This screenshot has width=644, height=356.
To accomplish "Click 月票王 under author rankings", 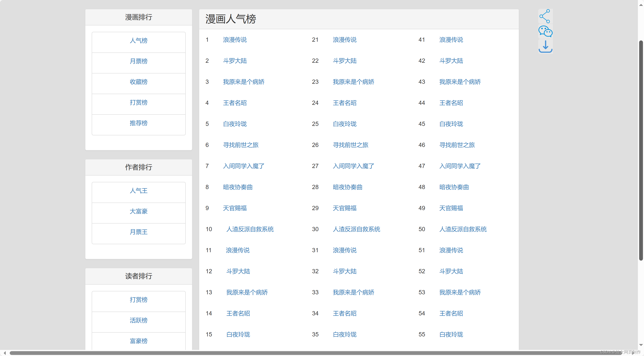I will (x=138, y=232).
